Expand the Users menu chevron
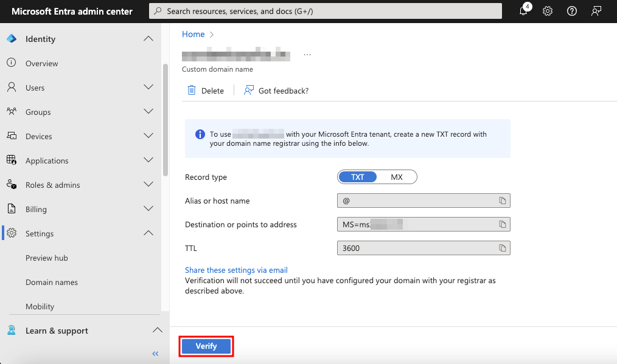617x364 pixels. coord(148,87)
